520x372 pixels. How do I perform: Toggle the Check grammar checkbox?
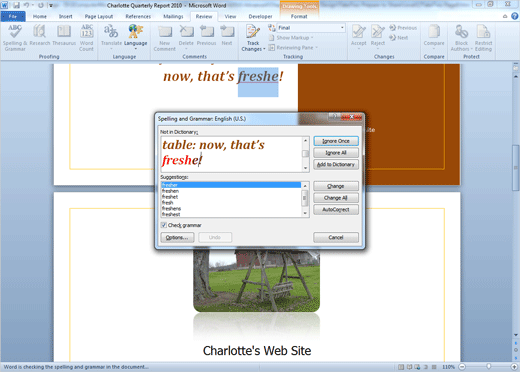pyautogui.click(x=164, y=225)
